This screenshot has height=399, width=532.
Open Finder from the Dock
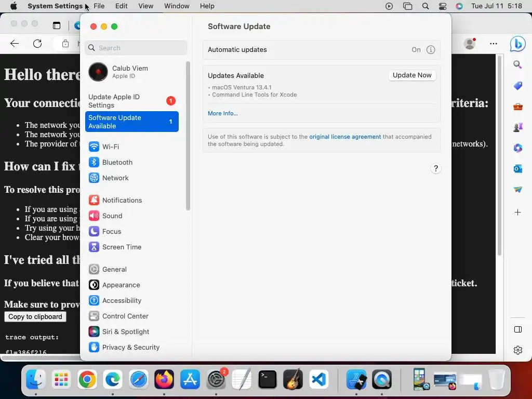click(36, 379)
